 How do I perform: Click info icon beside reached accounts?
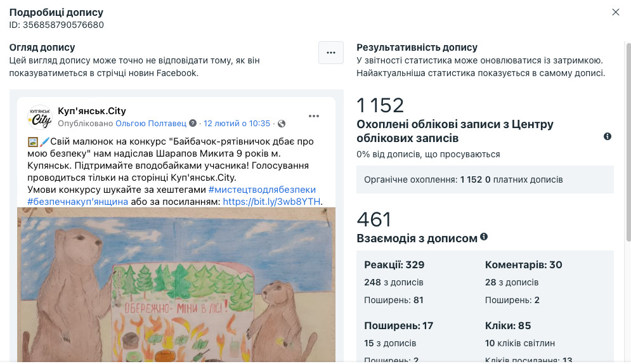[x=608, y=136]
